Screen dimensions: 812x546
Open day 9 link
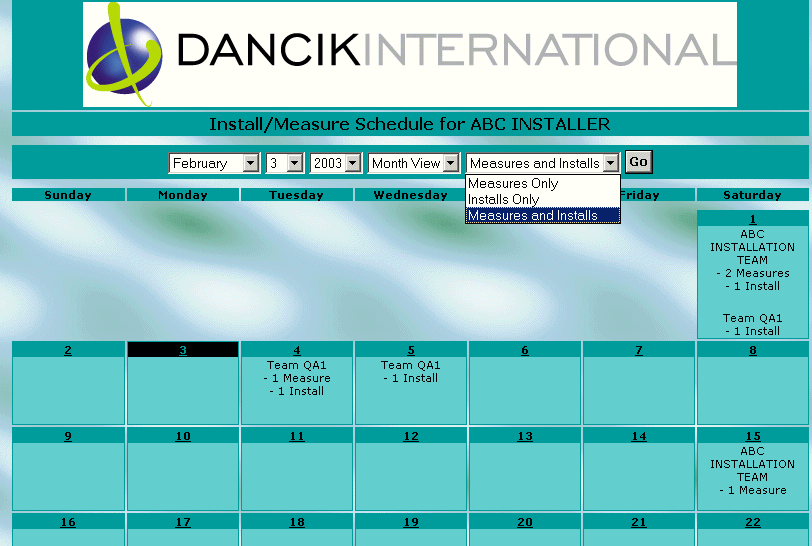68,436
